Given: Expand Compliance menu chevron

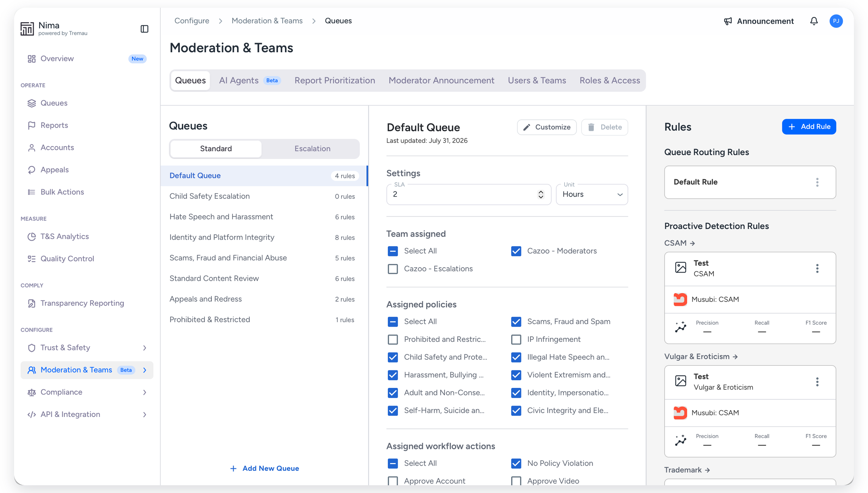Looking at the screenshot, I should (144, 392).
